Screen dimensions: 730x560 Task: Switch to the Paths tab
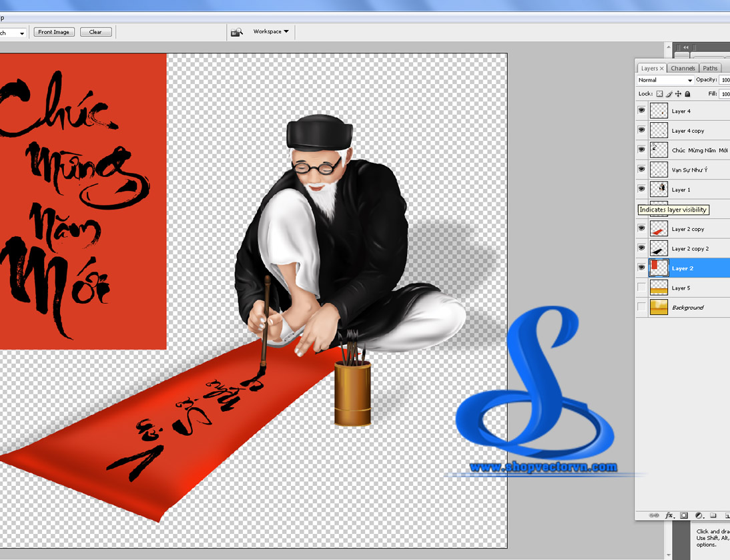coord(710,67)
